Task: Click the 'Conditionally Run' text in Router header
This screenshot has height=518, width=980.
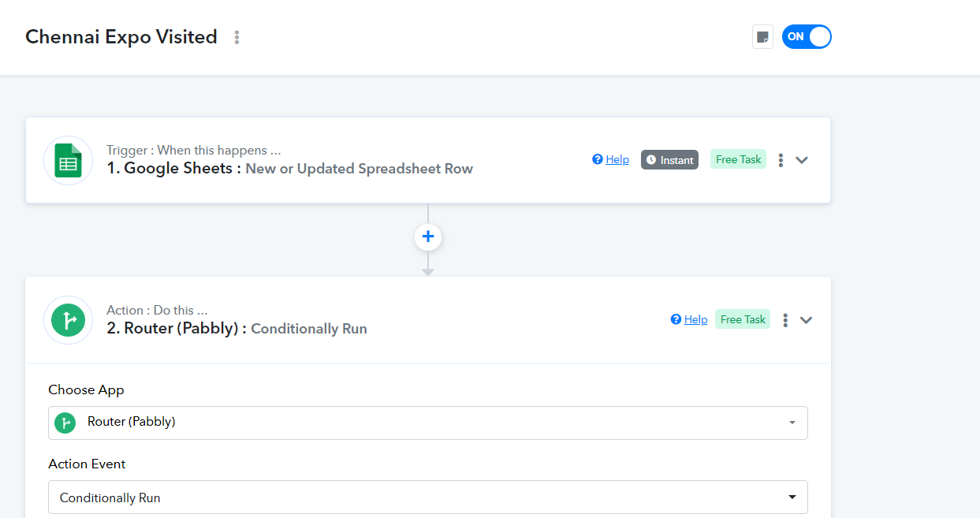Action: [x=309, y=329]
